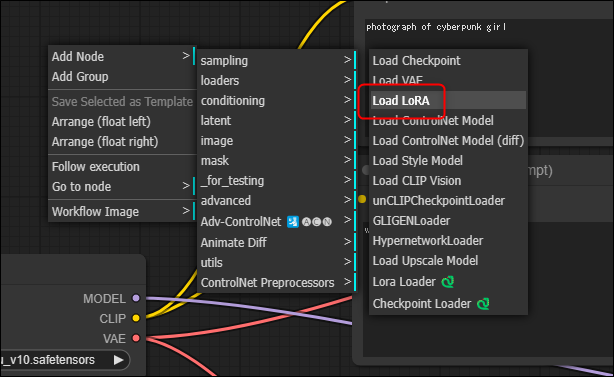Screen dimensions: 614x377
Task: Expand the image category
Action: (x=276, y=141)
